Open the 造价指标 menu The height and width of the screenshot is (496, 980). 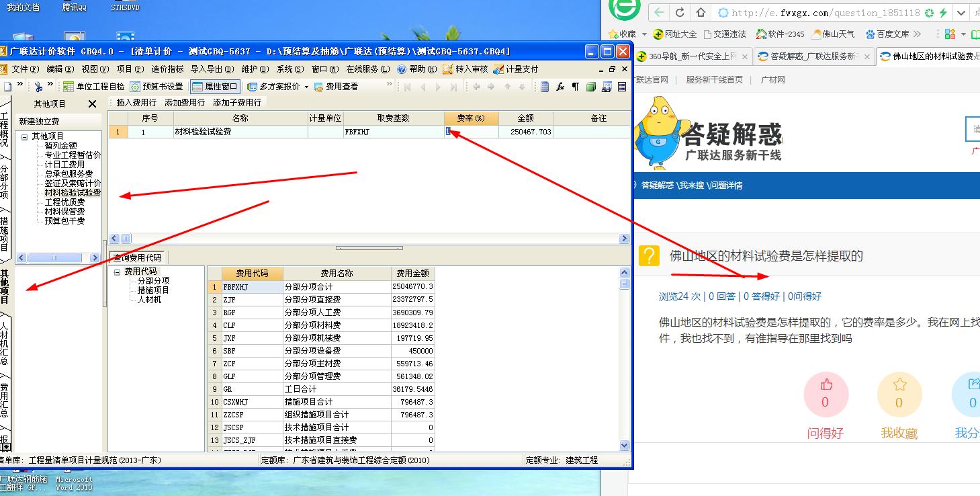point(167,69)
